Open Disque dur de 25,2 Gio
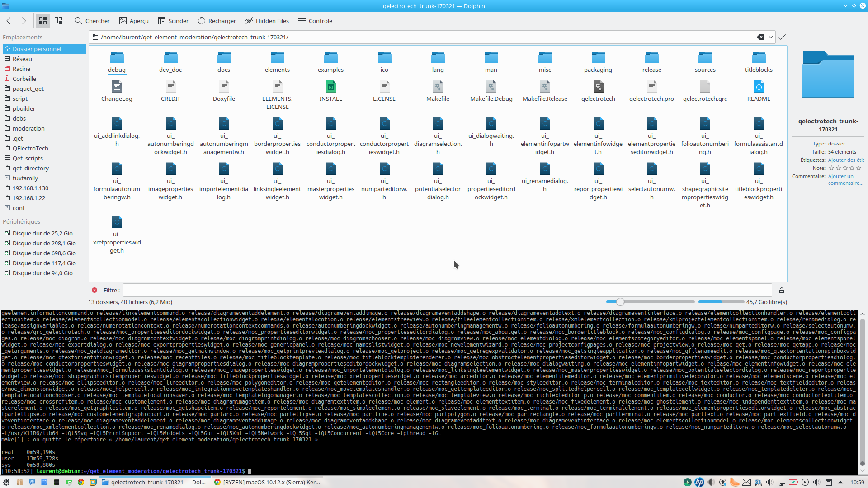The height and width of the screenshot is (488, 868). (x=44, y=233)
